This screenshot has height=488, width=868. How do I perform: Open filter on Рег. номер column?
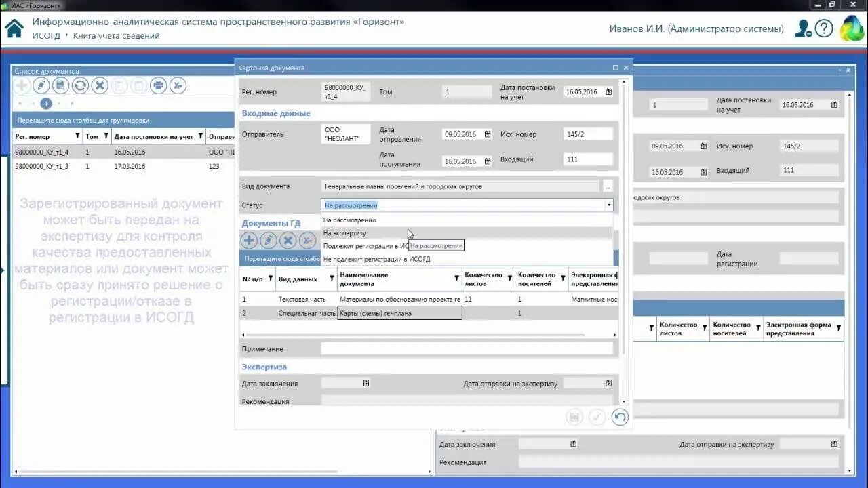tap(77, 136)
